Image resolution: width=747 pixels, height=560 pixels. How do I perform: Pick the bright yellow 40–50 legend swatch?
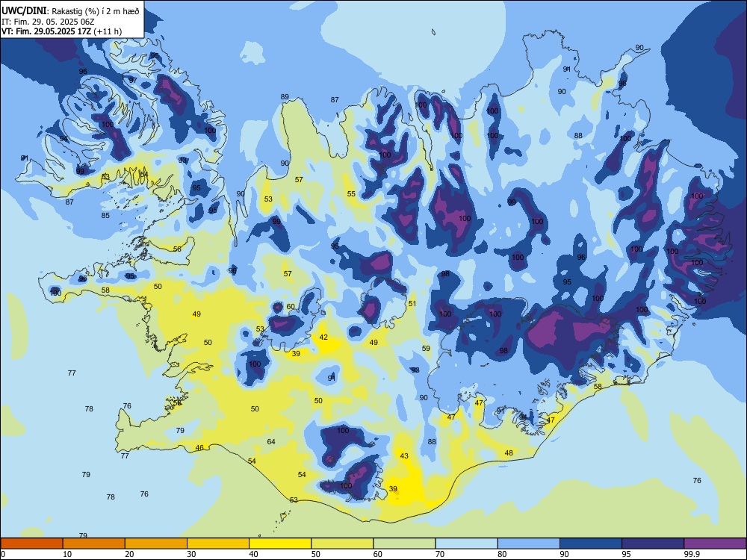point(280,544)
